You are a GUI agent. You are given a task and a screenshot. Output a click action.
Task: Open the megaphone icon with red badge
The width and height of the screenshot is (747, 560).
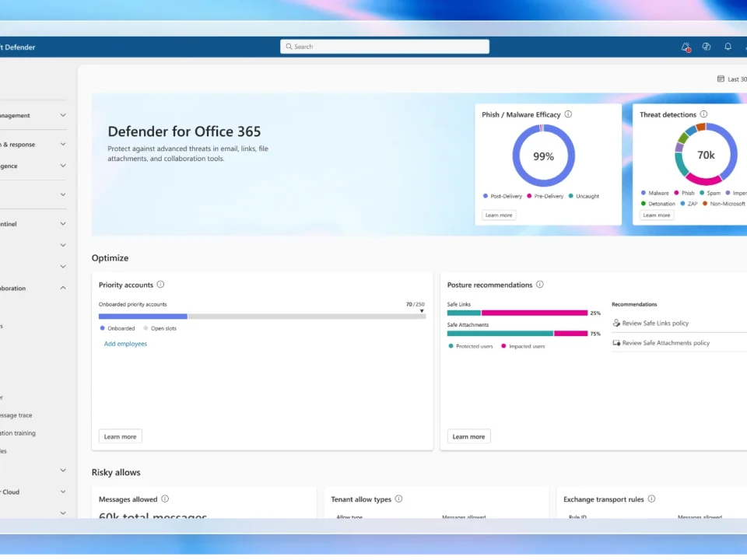pyautogui.click(x=686, y=47)
